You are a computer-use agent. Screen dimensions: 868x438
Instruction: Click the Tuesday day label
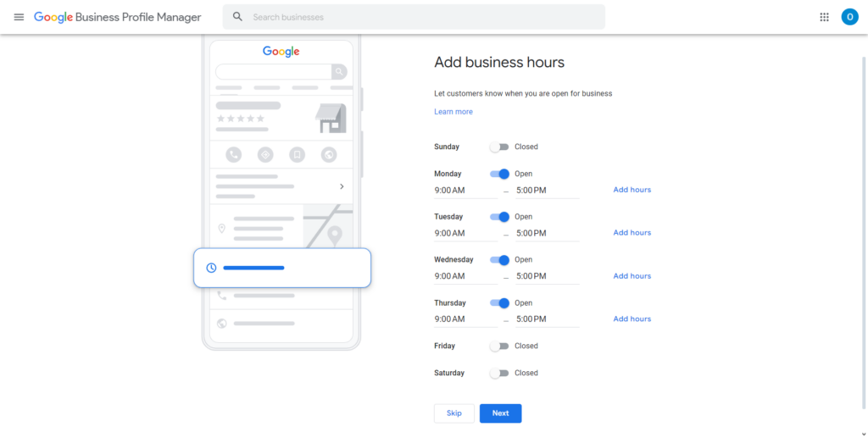(448, 217)
